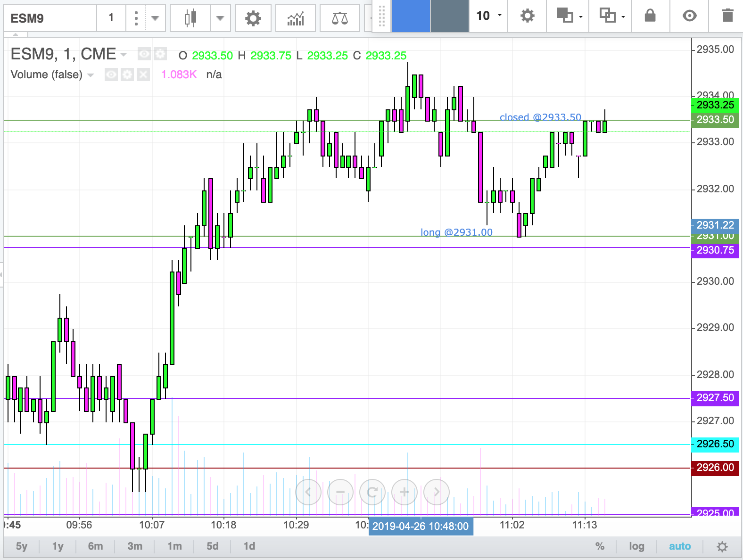Expand the ESM9, 1, CME legend dropdown
Viewport: 743px width, 560px height.
point(124,55)
